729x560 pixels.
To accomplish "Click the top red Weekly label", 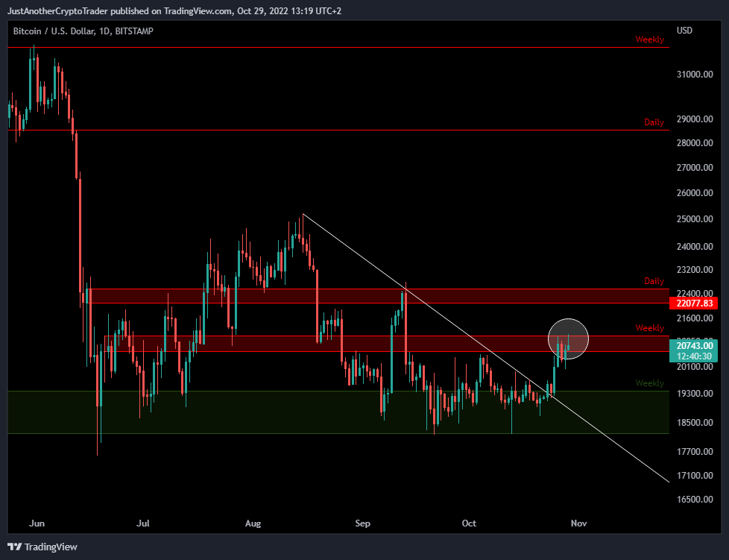I will [x=649, y=40].
